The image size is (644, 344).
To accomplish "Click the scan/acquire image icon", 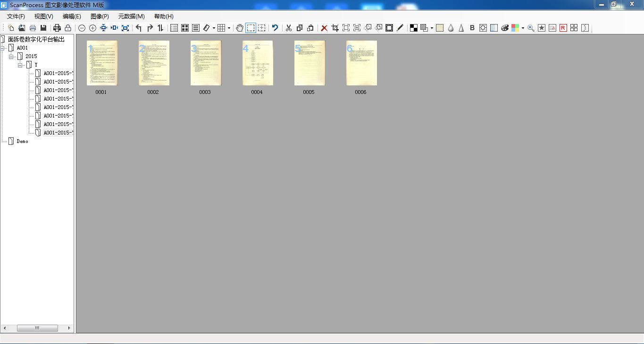I will coord(22,28).
